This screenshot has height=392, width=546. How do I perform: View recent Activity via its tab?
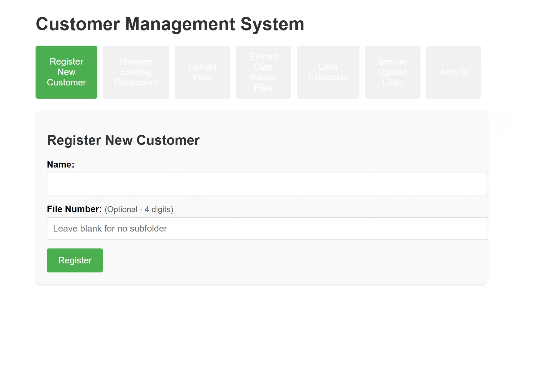click(453, 72)
